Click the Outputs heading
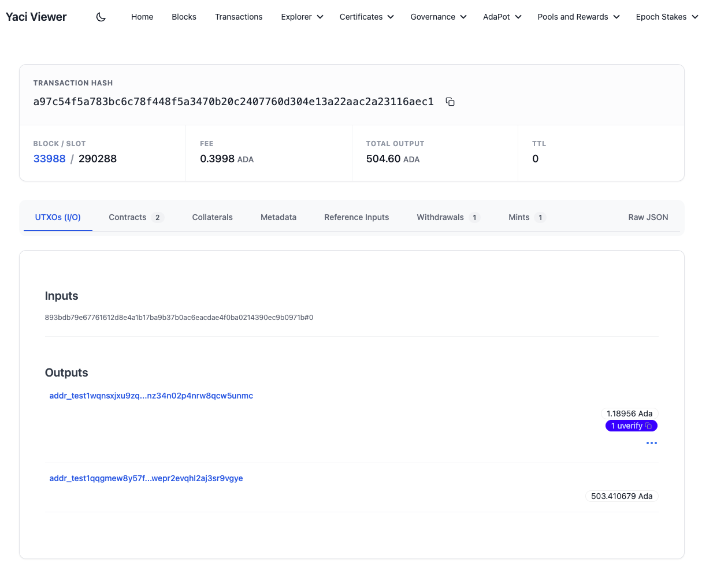This screenshot has height=566, width=728. (66, 373)
